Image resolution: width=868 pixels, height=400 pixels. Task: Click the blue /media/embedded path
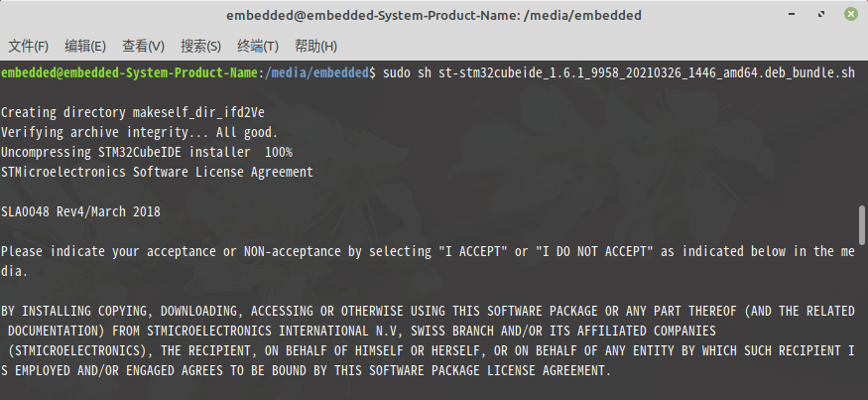316,72
